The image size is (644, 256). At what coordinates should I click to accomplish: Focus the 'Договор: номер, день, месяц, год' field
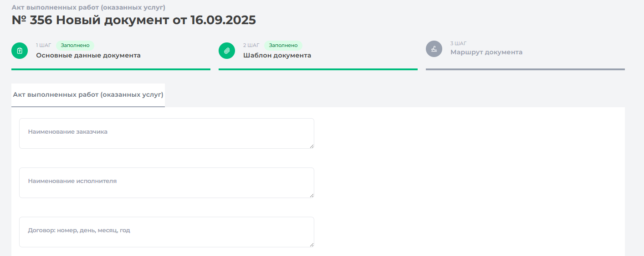pyautogui.click(x=166, y=232)
